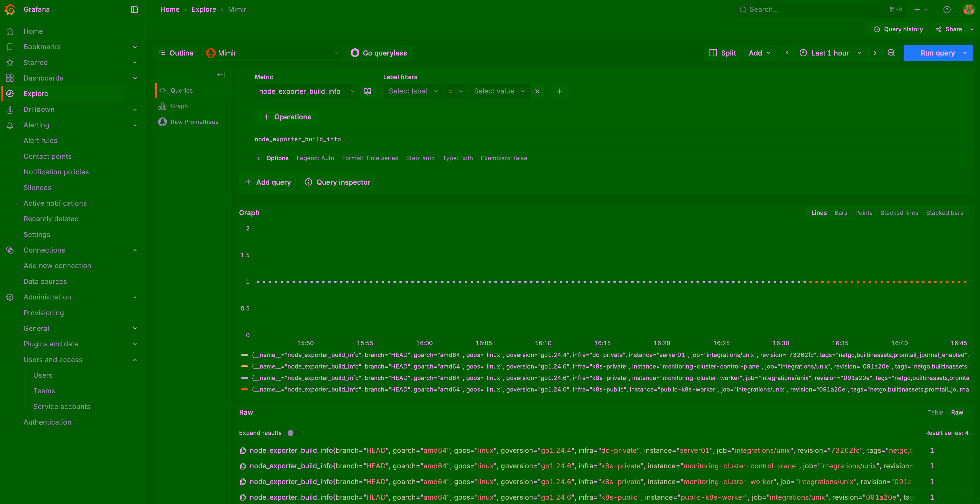The width and height of the screenshot is (980, 504).
Task: Open the metrics explorer book icon
Action: 367,91
